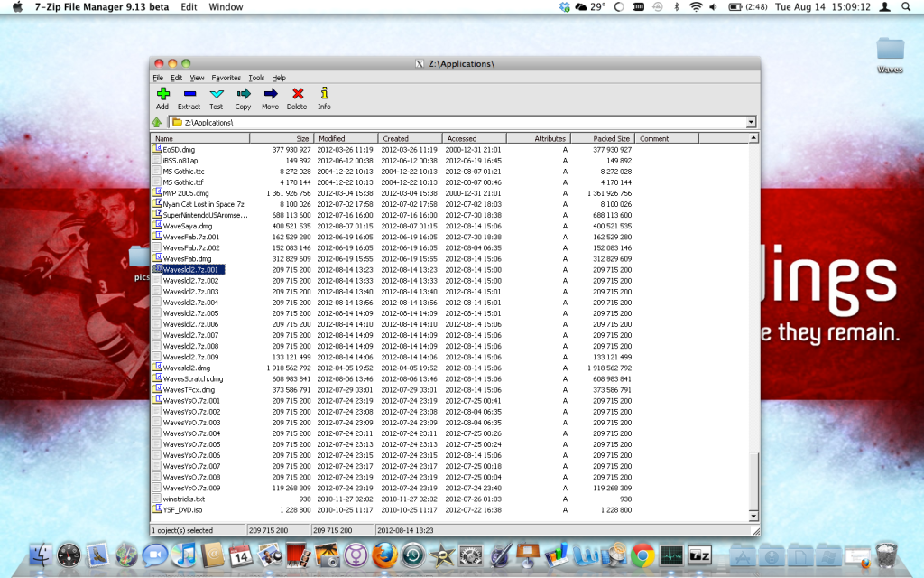Viewport: 924px width, 578px height.
Task: Open the File menu
Action: pos(158,78)
